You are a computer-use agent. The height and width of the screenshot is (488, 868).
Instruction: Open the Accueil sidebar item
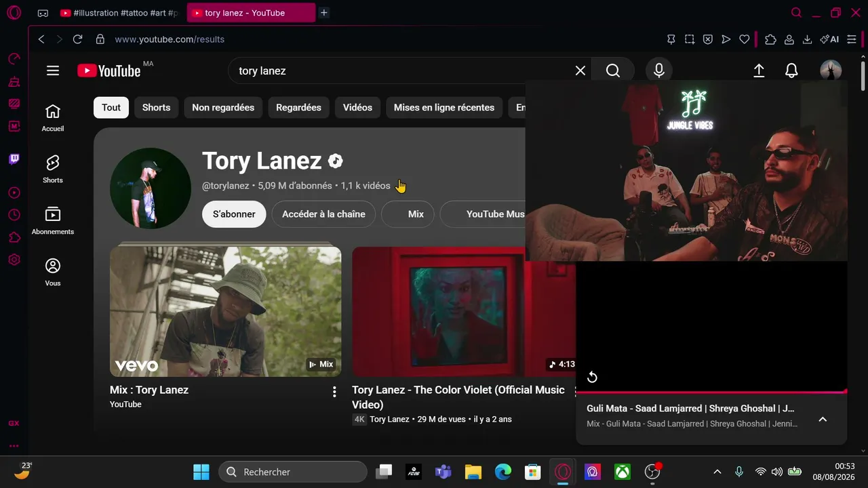point(53,118)
